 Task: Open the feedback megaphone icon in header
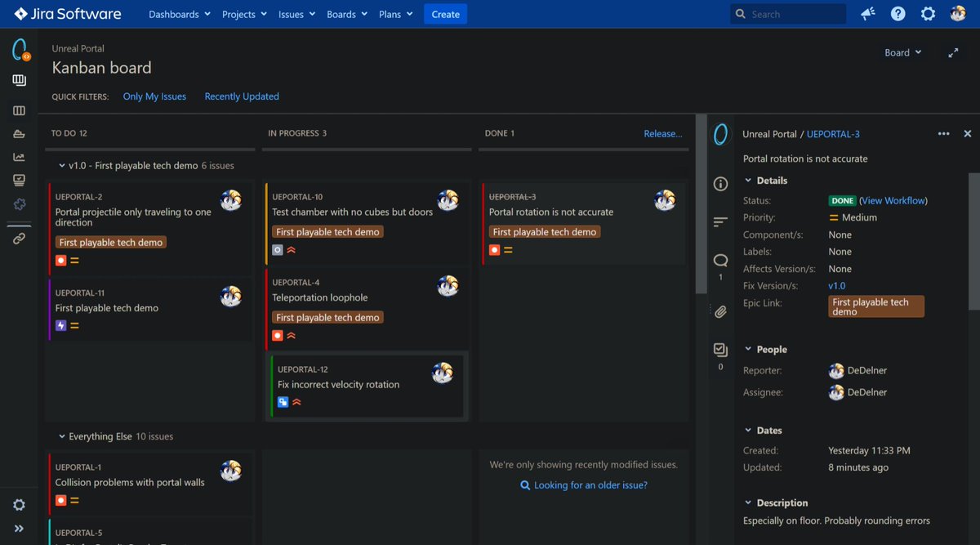[867, 14]
